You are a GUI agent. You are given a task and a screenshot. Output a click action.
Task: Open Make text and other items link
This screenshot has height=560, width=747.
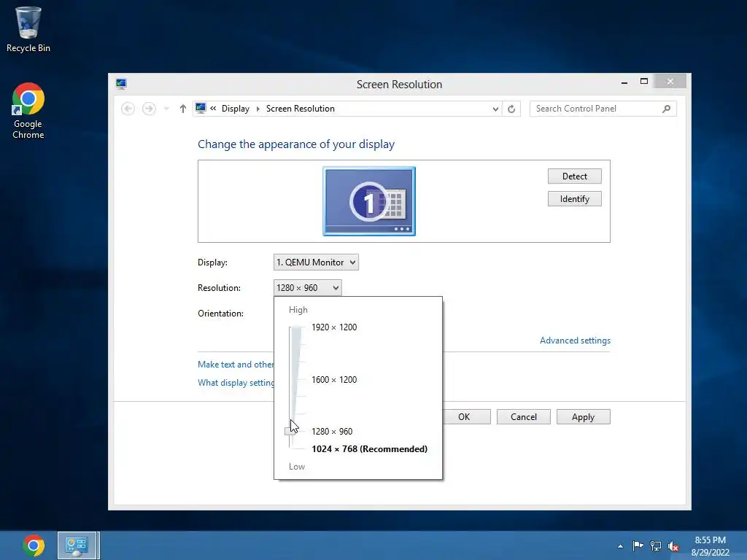[236, 365]
